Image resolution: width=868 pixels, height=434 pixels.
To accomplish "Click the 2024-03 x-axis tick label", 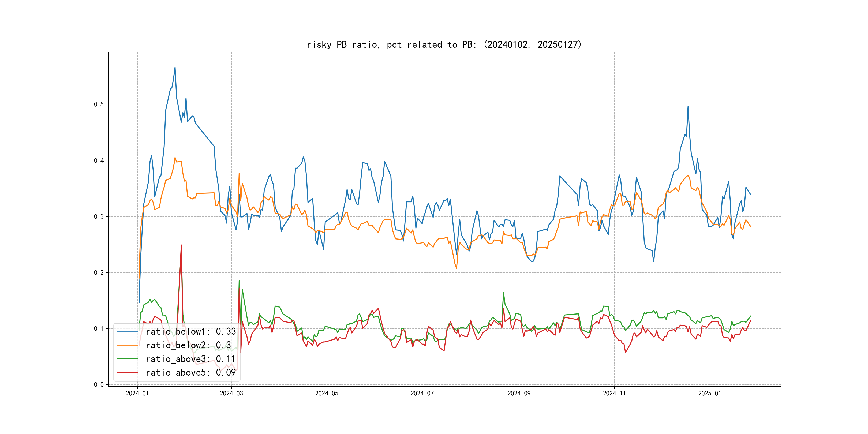I will [x=231, y=393].
